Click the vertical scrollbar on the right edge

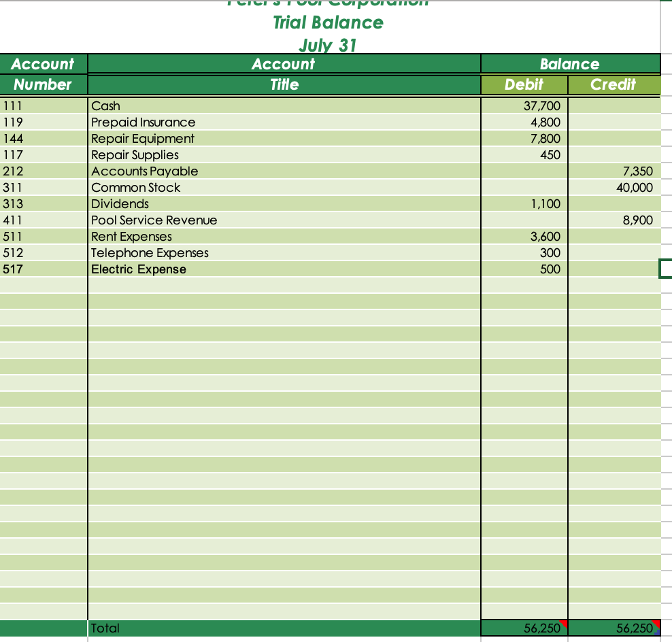[668, 340]
